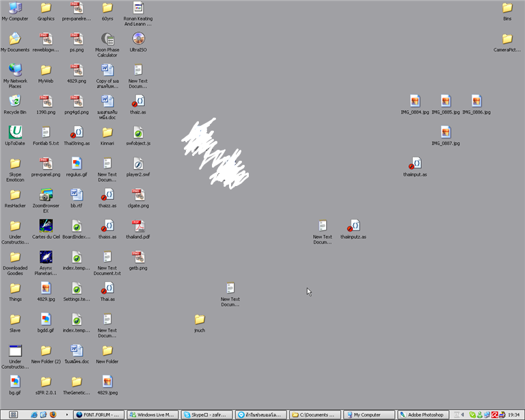Expand hidden Quick Launch icons arrow
This screenshot has height=420, width=525.
point(67,415)
